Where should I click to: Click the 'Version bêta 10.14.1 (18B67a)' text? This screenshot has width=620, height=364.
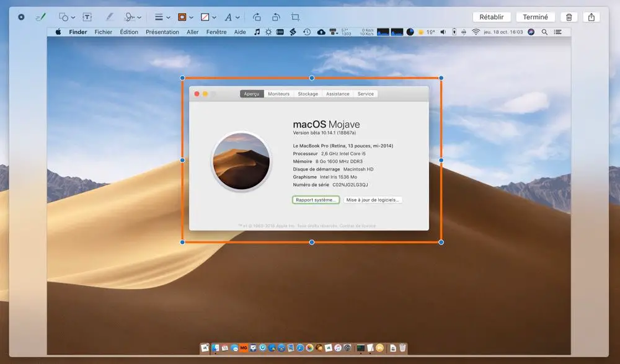(x=324, y=133)
